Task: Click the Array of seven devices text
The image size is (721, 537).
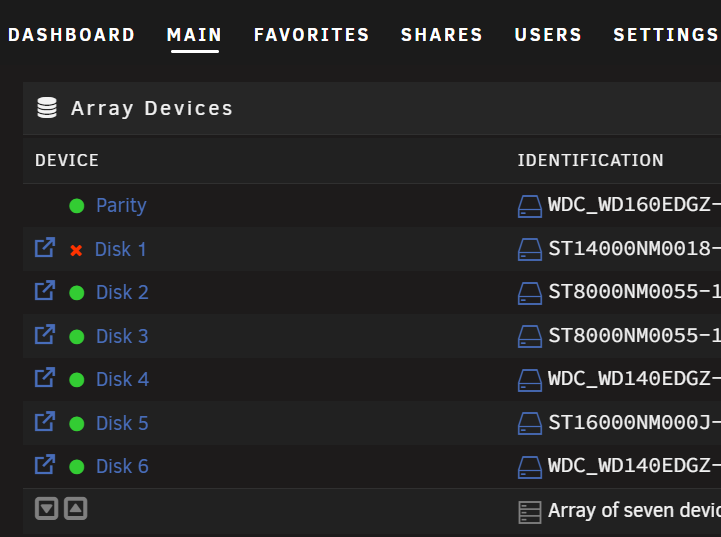Action: [x=635, y=510]
